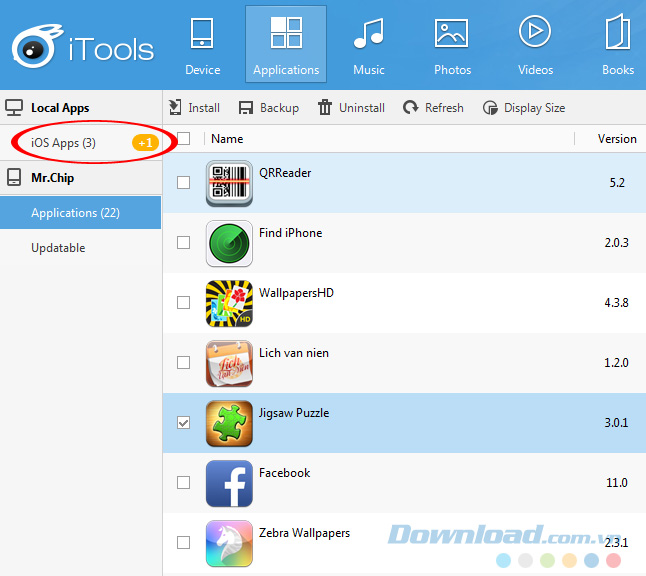Select the Lich van nien app name
646x576 pixels.
pyautogui.click(x=294, y=353)
